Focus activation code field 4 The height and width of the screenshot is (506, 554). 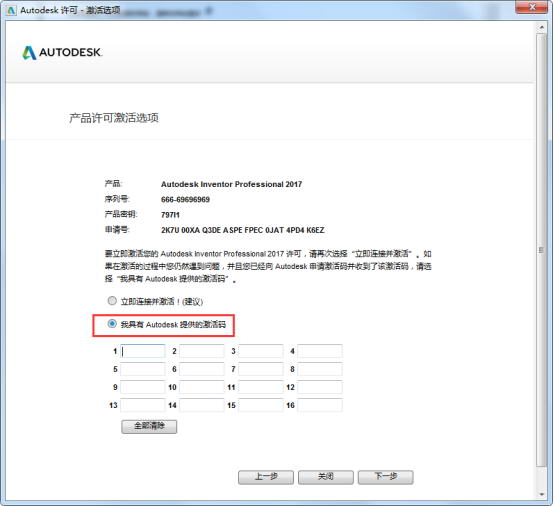[320, 351]
